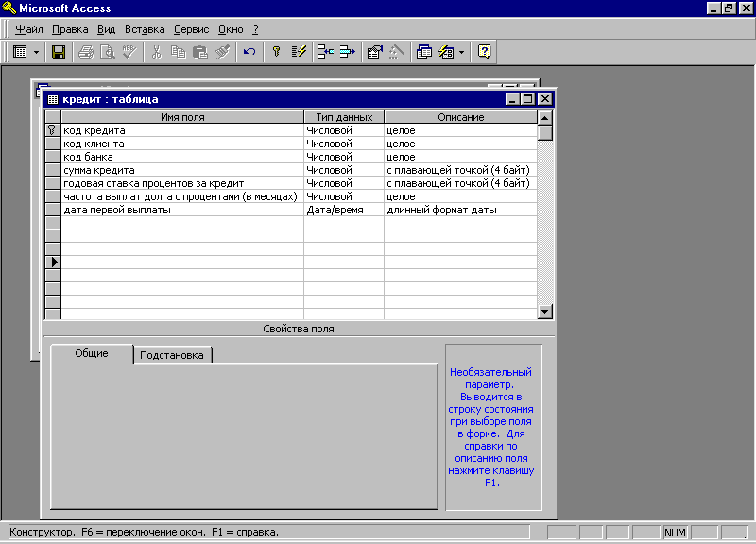
Task: Select the 'код банка' field name
Action: pyautogui.click(x=182, y=157)
